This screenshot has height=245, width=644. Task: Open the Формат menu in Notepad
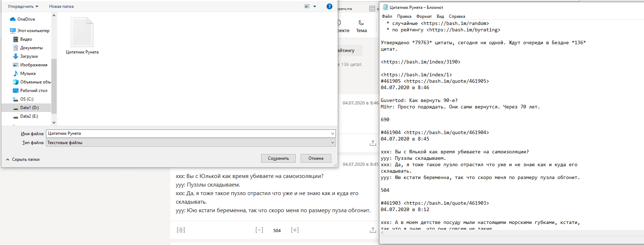click(x=424, y=16)
